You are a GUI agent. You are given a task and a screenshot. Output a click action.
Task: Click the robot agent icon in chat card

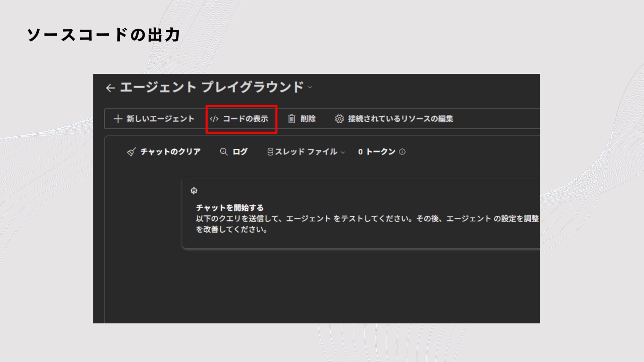(x=194, y=191)
